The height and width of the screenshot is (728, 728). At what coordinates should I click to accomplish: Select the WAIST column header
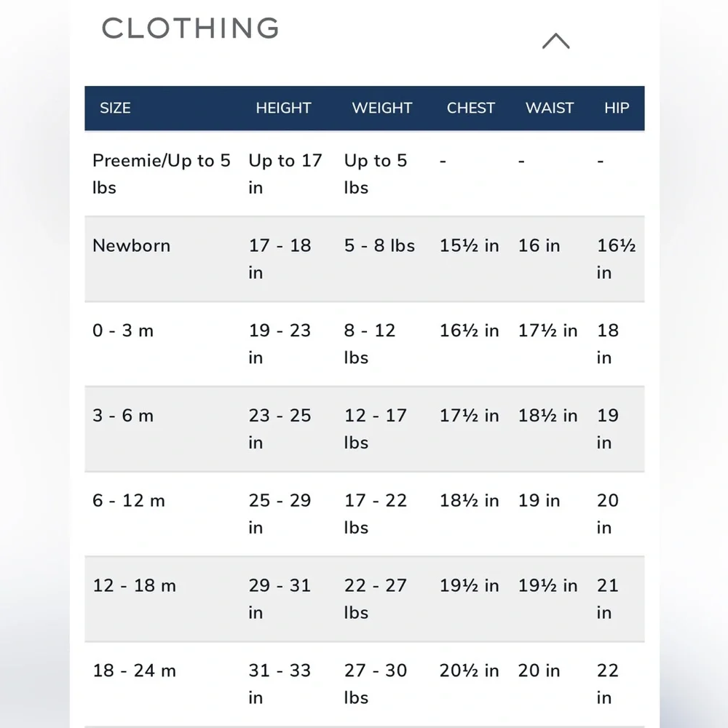549,108
